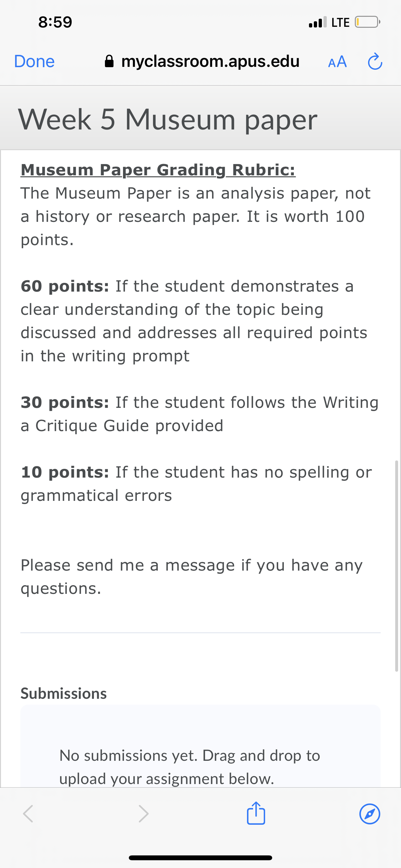
Task: Tap the battery indicator in status bar
Action: [367, 22]
